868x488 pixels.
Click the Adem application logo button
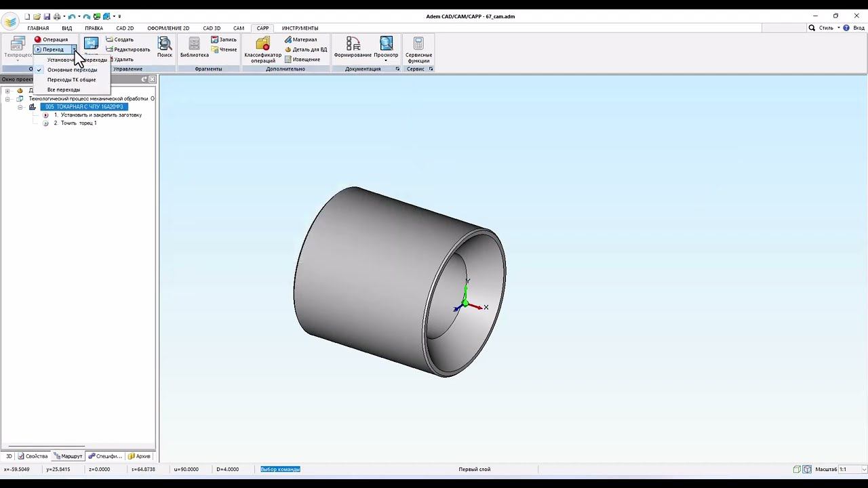(10, 21)
